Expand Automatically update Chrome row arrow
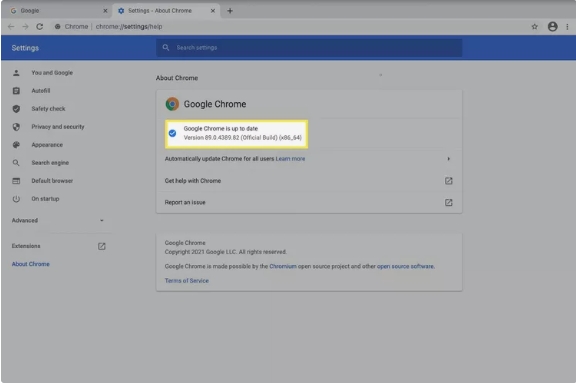 tap(449, 159)
